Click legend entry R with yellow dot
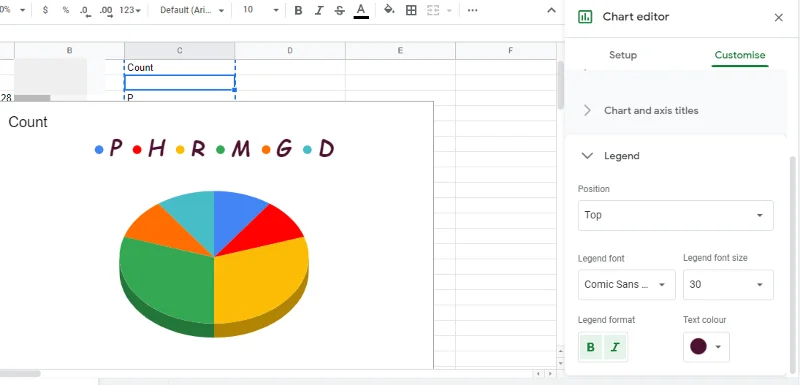800x385 pixels. point(190,149)
